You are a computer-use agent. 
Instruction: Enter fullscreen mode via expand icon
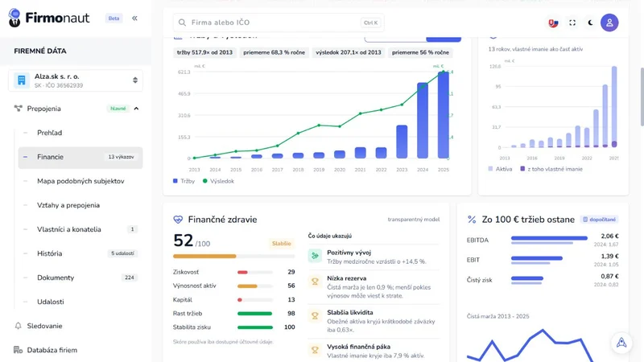pyautogui.click(x=572, y=23)
